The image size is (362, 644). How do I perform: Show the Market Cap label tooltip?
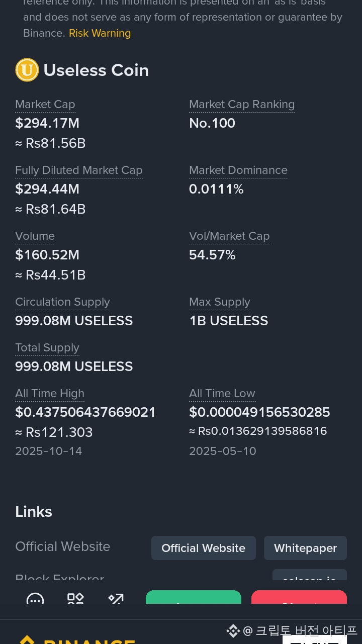click(x=45, y=104)
